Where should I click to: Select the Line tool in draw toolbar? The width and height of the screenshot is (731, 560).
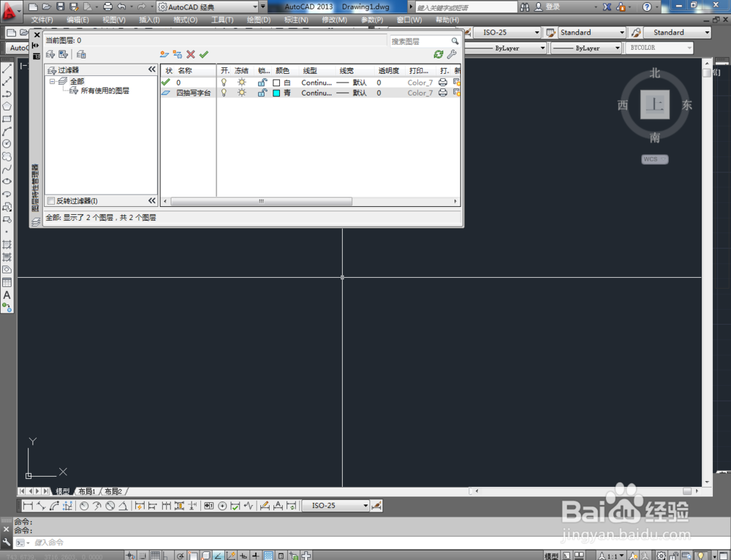pos(7,69)
